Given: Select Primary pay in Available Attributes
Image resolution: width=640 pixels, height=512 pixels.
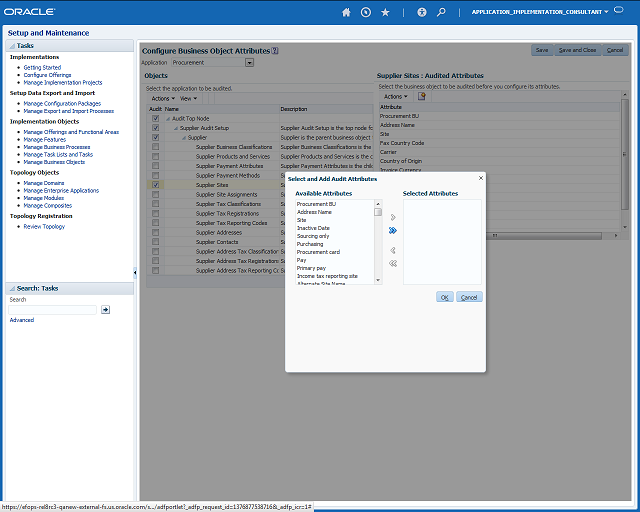Looking at the screenshot, I should pos(311,268).
